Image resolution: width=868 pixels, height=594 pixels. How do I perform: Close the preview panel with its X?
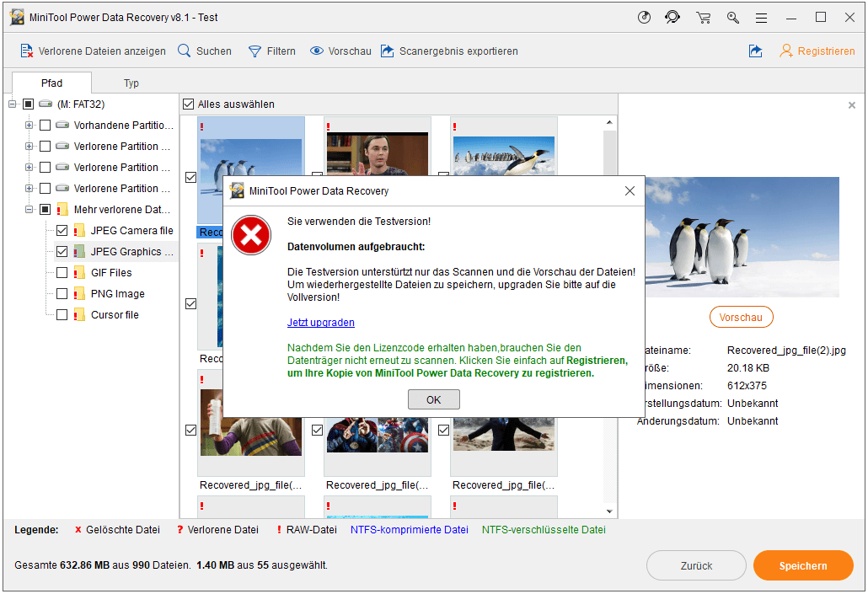(x=852, y=105)
